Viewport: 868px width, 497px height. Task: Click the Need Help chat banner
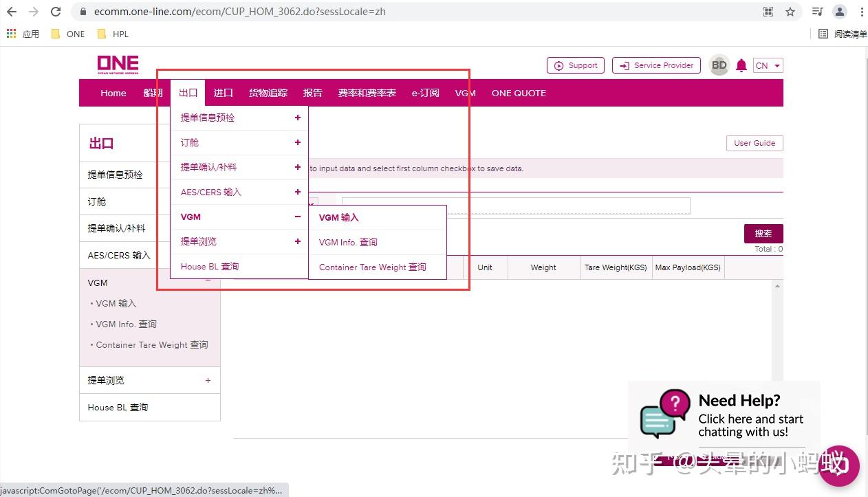pos(724,415)
